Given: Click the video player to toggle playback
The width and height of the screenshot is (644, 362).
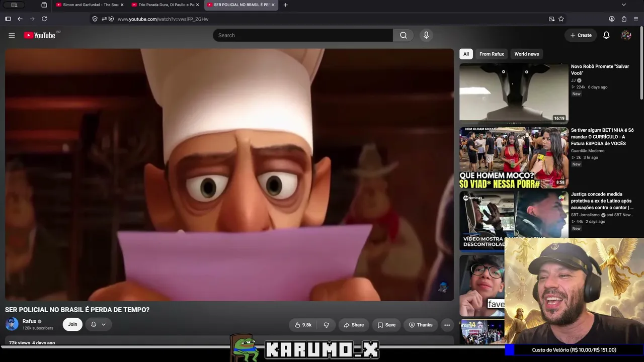Looking at the screenshot, I should coord(229,174).
